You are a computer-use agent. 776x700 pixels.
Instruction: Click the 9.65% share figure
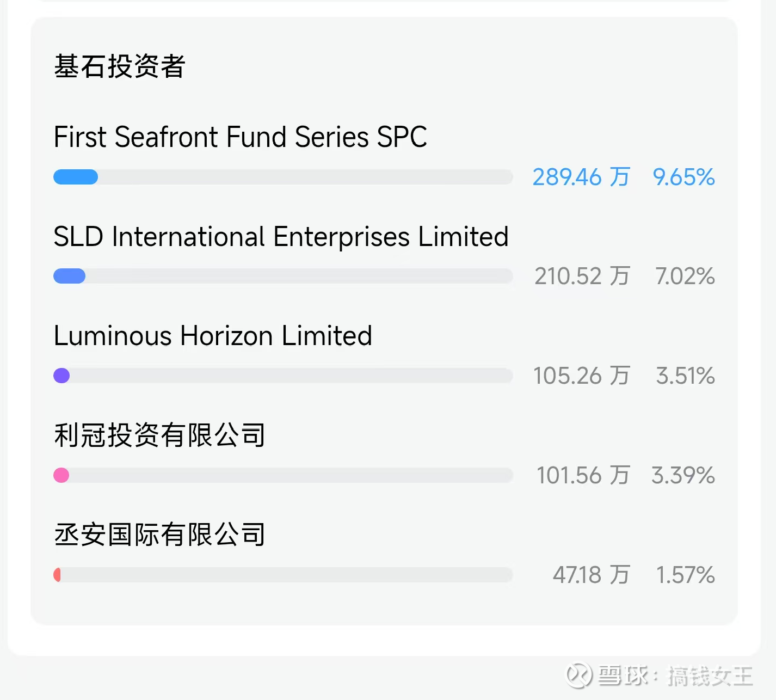click(683, 177)
